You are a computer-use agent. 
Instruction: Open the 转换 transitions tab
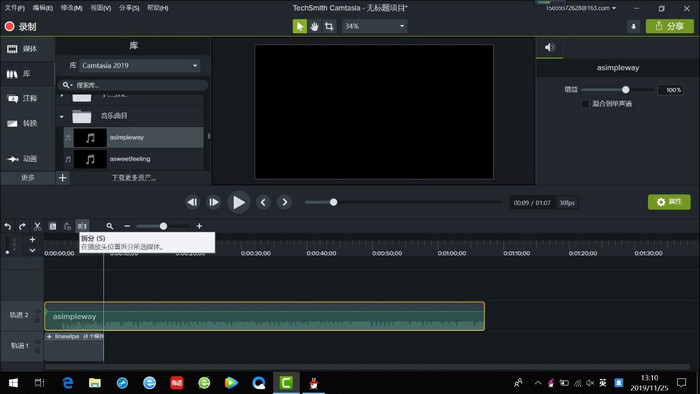point(28,123)
